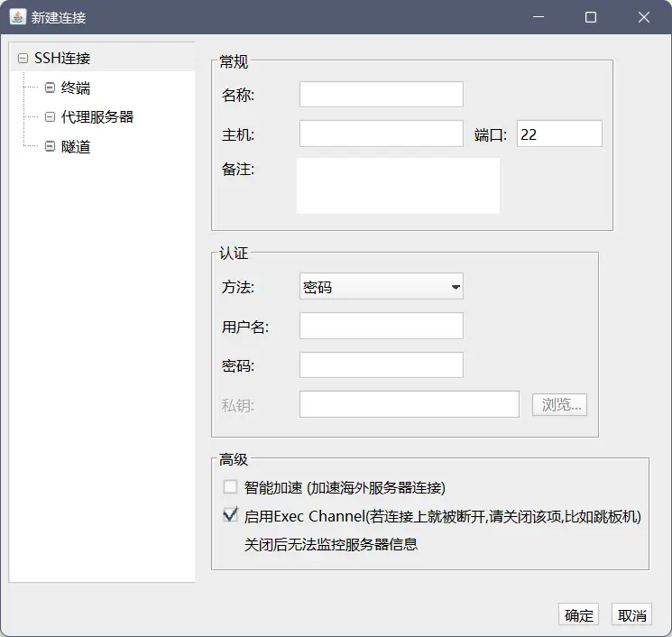The image size is (672, 637).
Task: Click the 隧道 node's expander icon
Action: click(x=50, y=146)
